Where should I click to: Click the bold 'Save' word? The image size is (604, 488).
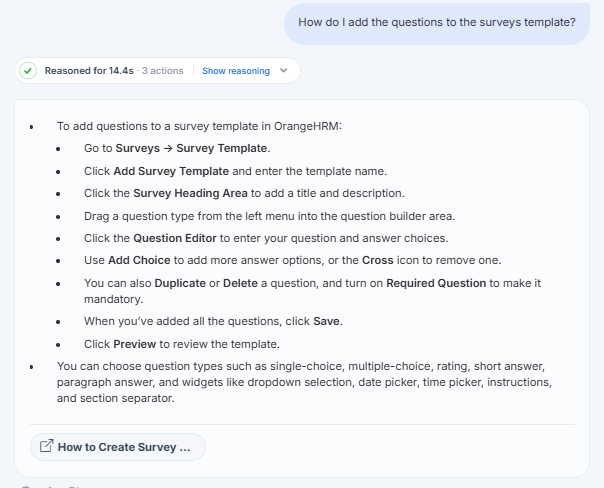326,321
